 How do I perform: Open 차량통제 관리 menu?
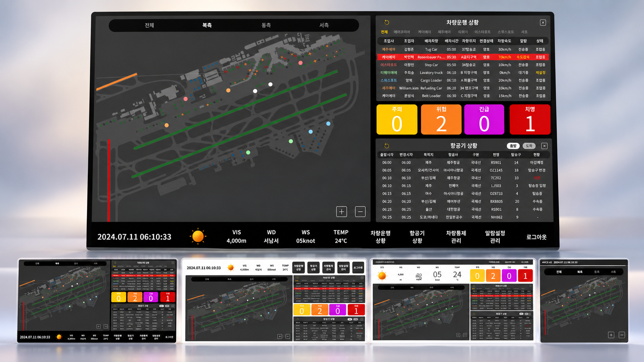pos(456,237)
